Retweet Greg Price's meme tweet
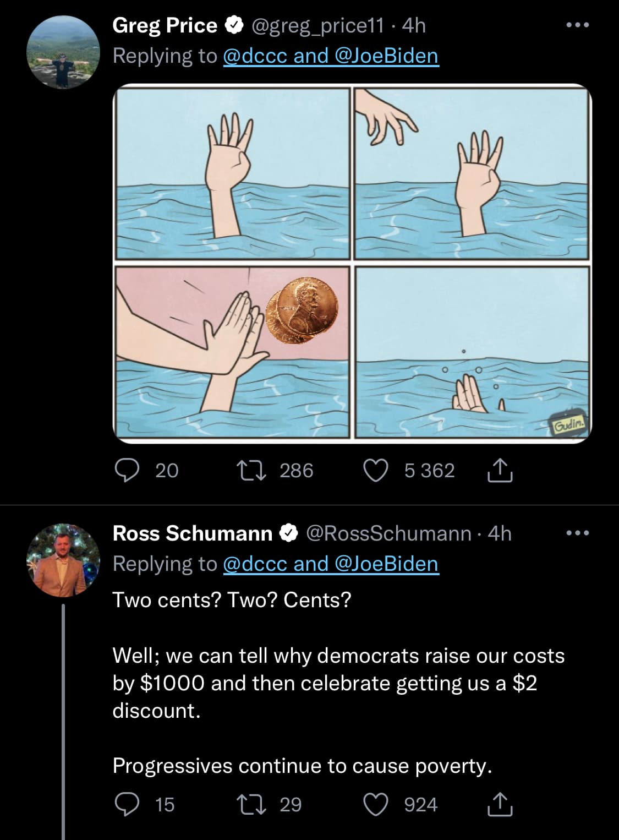Screen dimensions: 619x840 click(x=251, y=471)
